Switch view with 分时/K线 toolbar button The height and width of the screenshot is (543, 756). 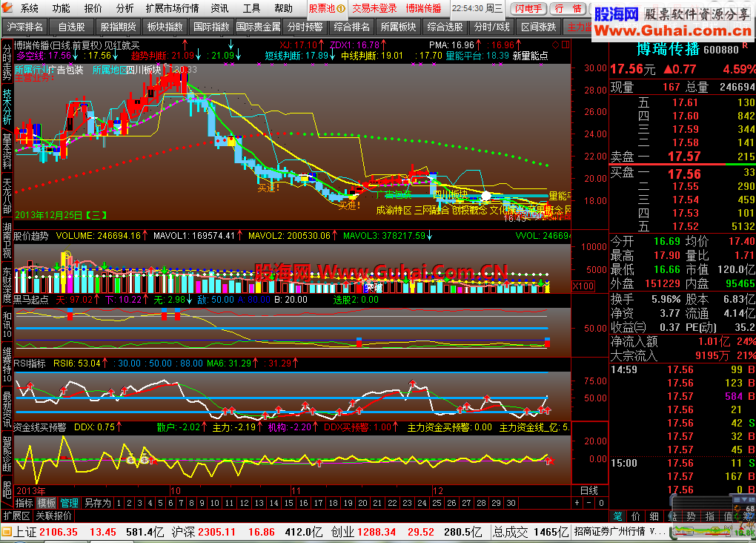pyautogui.click(x=491, y=27)
